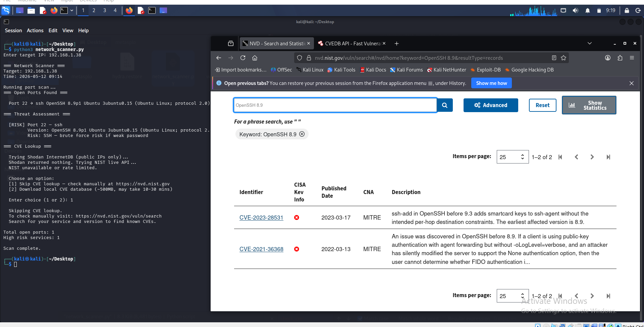Click the volume icon in system tray
This screenshot has height=327, width=644.
pyautogui.click(x=576, y=10)
